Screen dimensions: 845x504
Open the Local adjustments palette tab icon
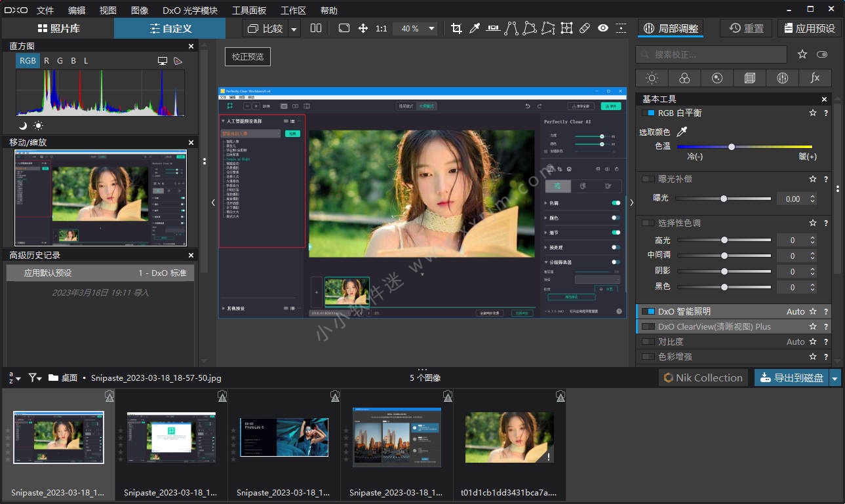tap(782, 78)
